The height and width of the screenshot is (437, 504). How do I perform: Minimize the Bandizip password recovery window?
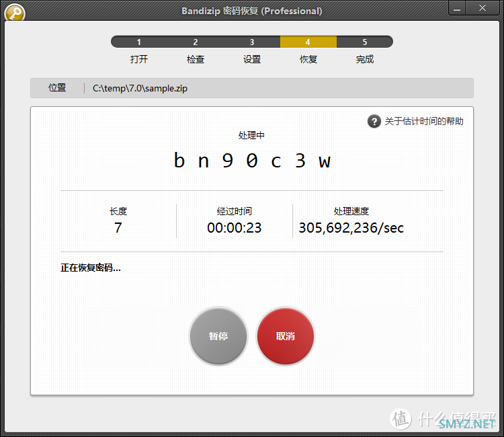457,8
